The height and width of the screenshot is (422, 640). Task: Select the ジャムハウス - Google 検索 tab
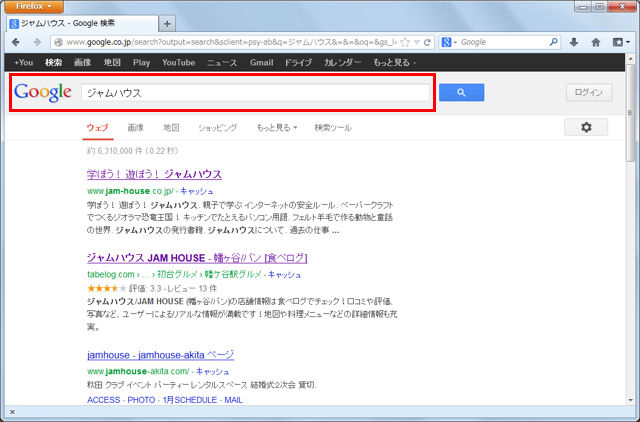point(82,24)
